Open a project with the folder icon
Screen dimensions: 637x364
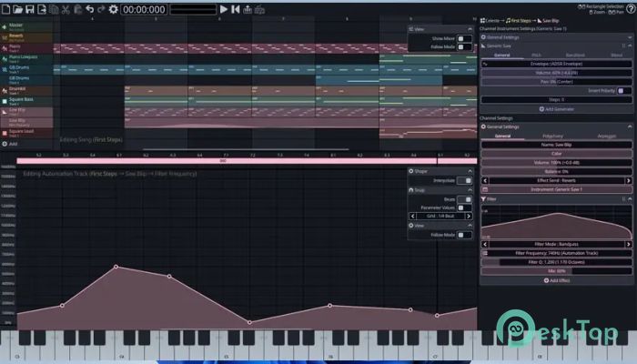[18, 9]
